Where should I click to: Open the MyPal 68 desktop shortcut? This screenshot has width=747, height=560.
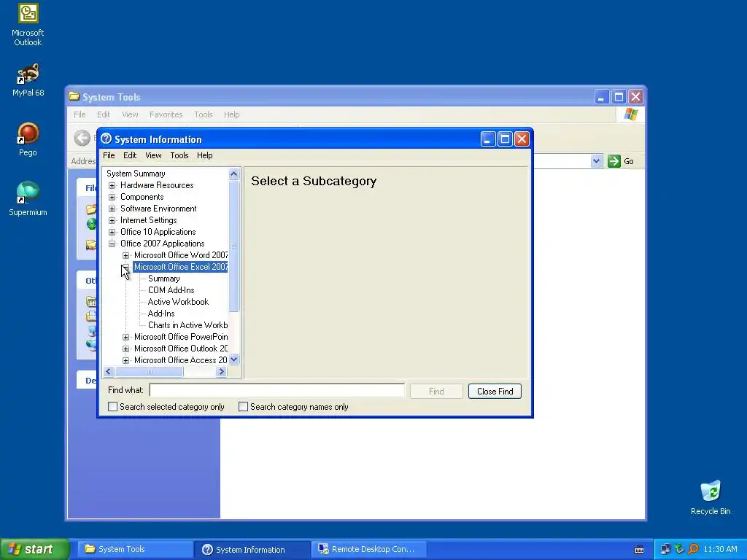[28, 80]
